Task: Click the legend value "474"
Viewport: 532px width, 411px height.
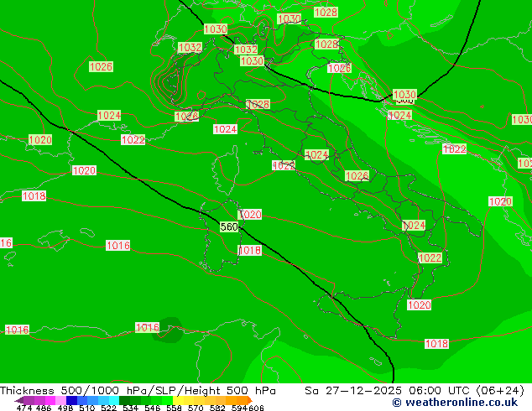Action: click(24, 408)
